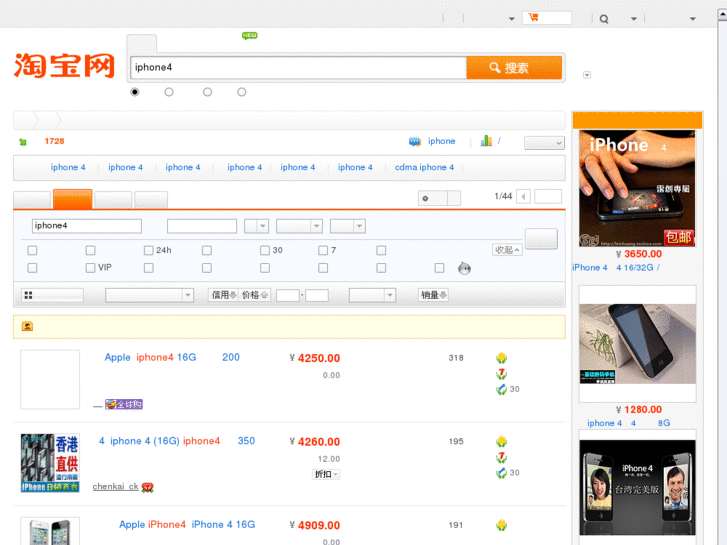
Task: Open seller link chenkai_ck
Action: pos(115,487)
